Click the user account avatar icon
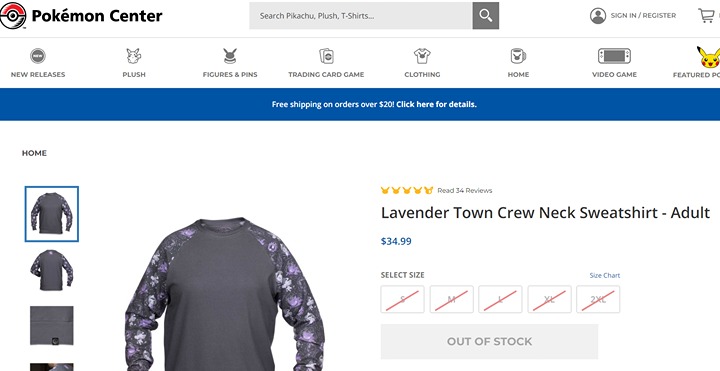720x371 pixels. point(597,16)
